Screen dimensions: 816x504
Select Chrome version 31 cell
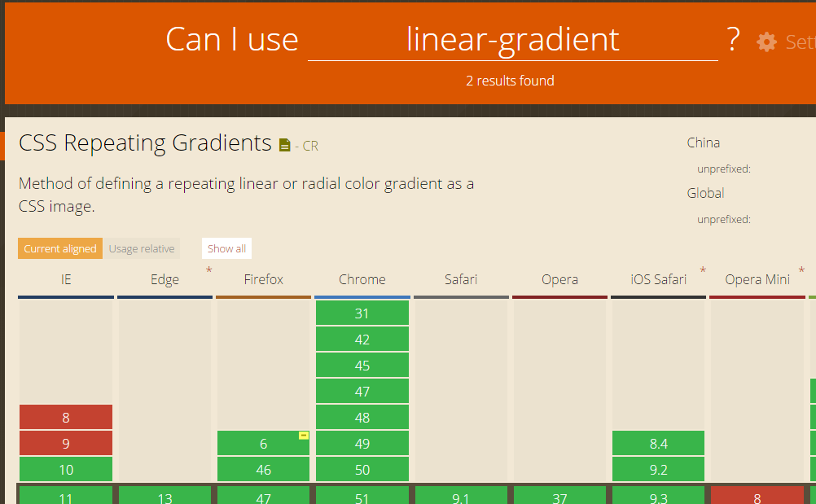[x=362, y=313]
